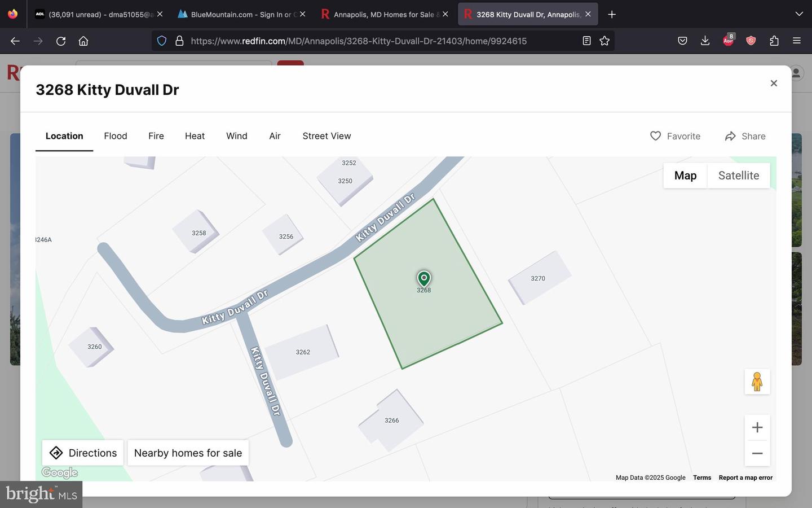Open the Street View tab
Viewport: 812px width, 508px height.
coord(326,136)
